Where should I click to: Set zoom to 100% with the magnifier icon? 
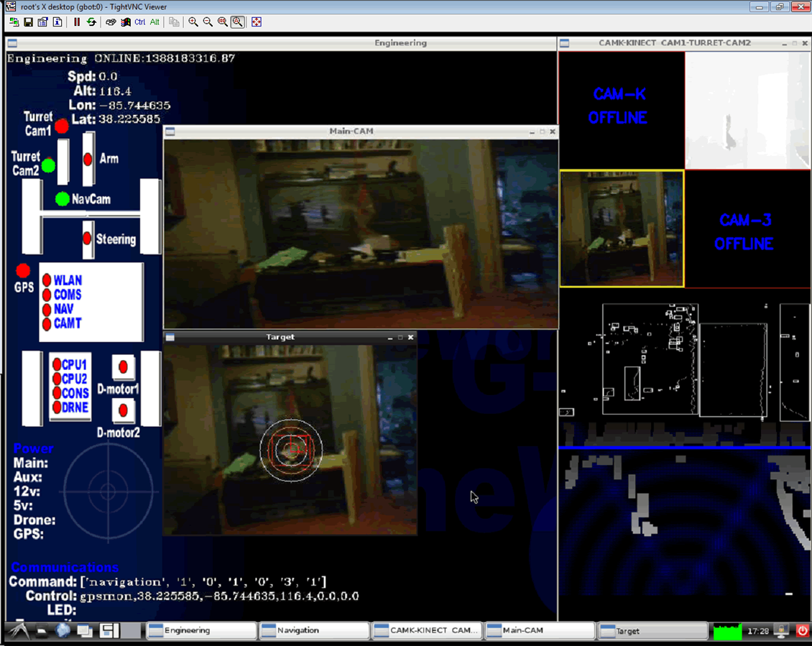point(223,22)
